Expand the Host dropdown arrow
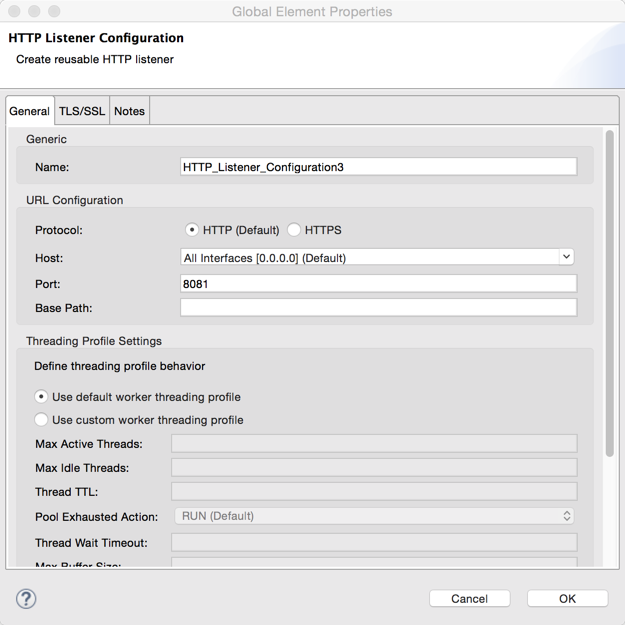The width and height of the screenshot is (625, 625). [x=566, y=257]
